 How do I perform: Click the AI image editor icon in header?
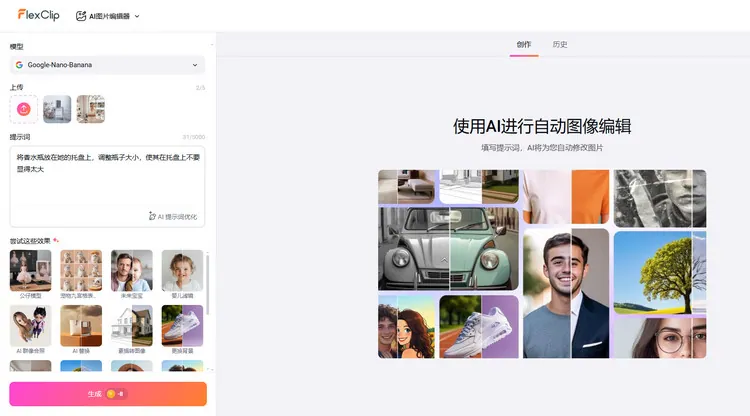click(x=81, y=16)
